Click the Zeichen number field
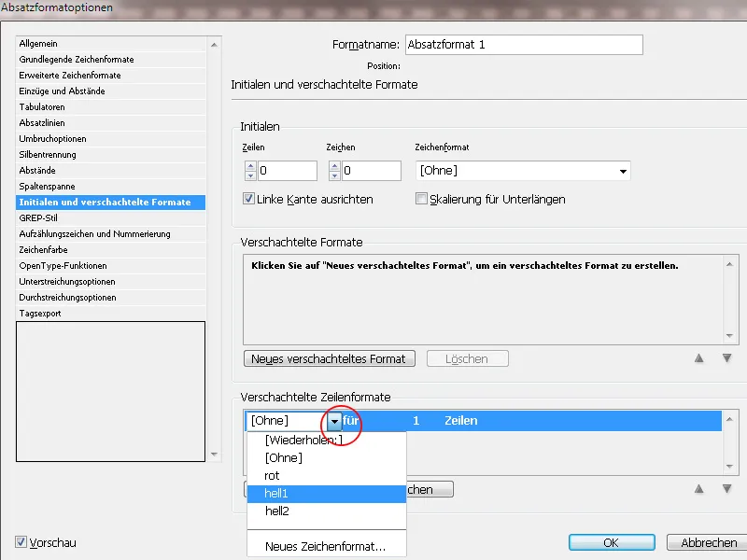The width and height of the screenshot is (747, 560). coord(371,171)
